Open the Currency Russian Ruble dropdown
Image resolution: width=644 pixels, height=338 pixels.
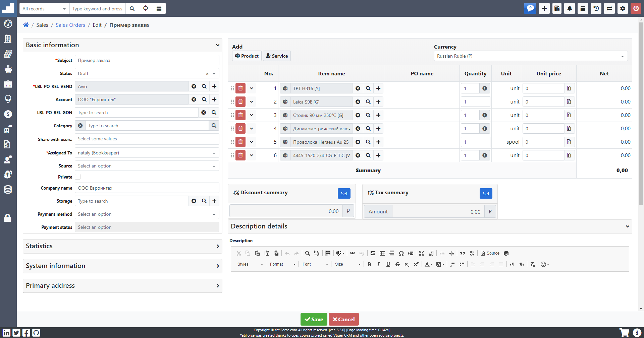531,56
